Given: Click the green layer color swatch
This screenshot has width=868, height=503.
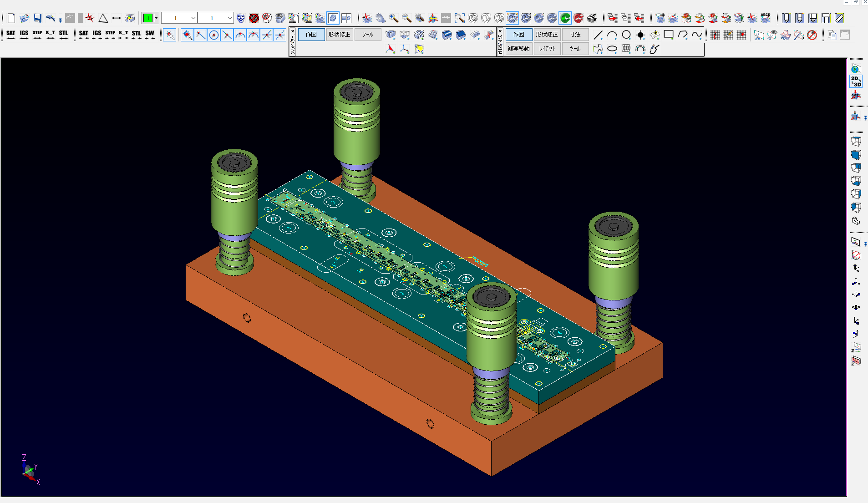Looking at the screenshot, I should (x=147, y=18).
